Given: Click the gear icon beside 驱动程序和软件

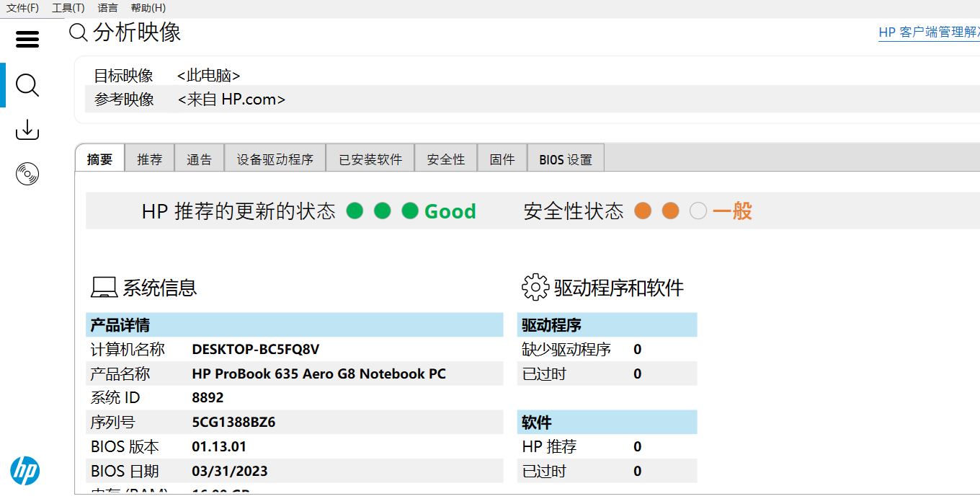Looking at the screenshot, I should click(x=535, y=287).
